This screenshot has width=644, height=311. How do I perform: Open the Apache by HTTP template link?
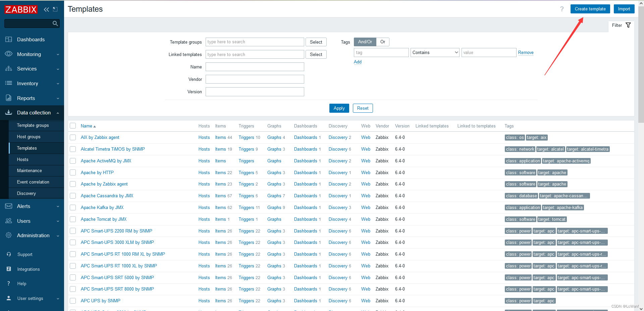click(97, 172)
